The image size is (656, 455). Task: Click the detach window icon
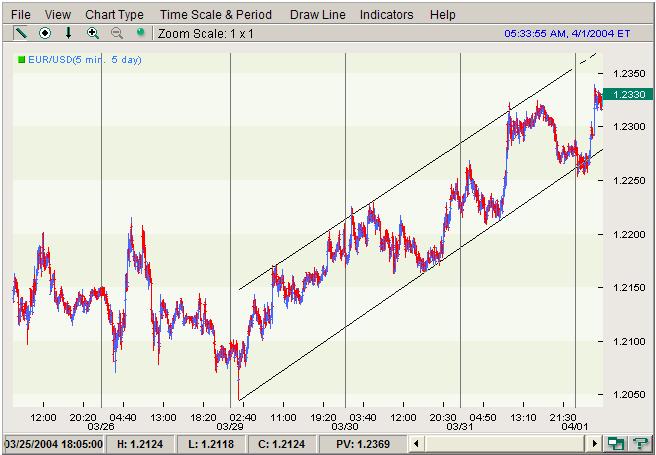615,443
